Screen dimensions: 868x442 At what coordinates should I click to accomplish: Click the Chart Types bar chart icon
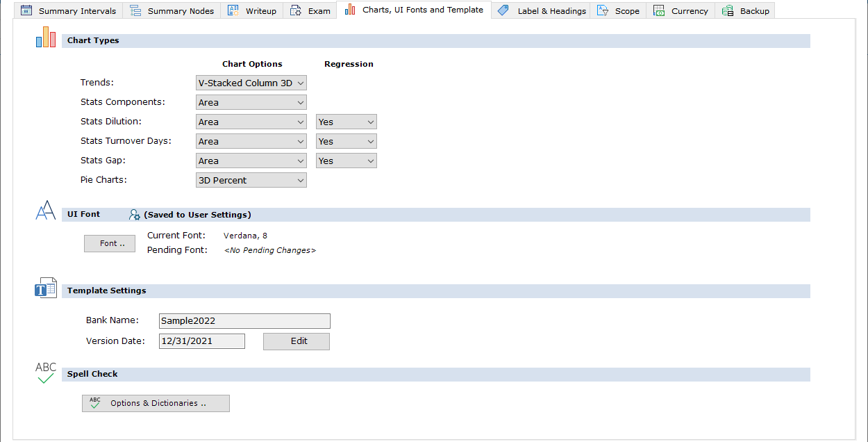point(46,38)
